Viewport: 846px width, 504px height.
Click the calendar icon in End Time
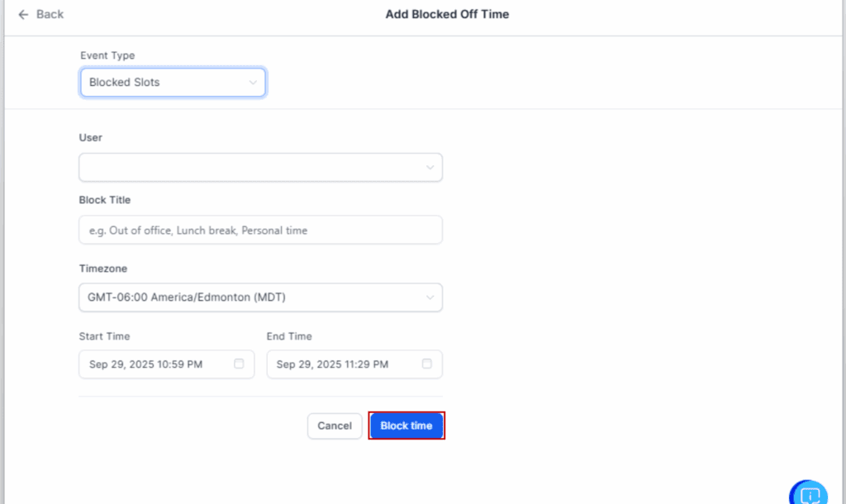426,364
